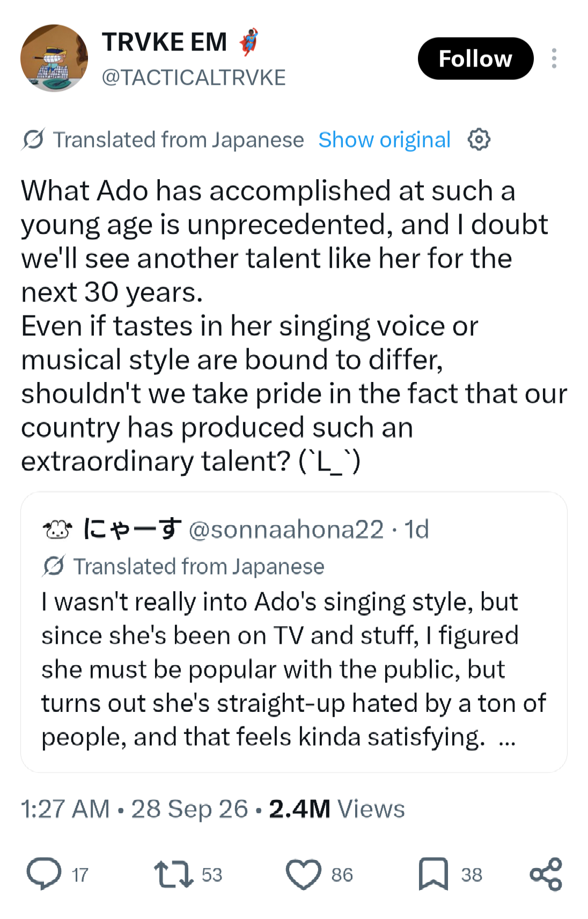Image resolution: width=588 pixels, height=919 pixels.
Task: View the 2.4M Views analytics
Action: coord(336,808)
